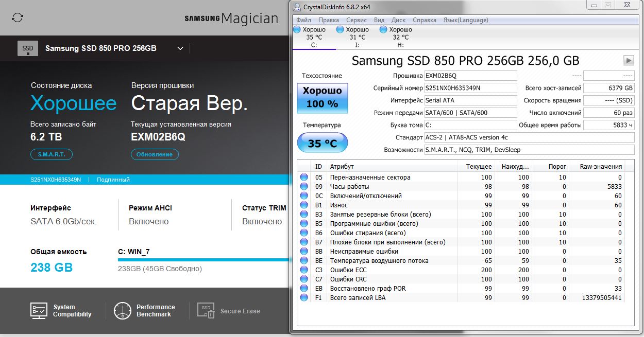Expand the Samsung SSD 850 PRO drive dropdown

click(180, 48)
